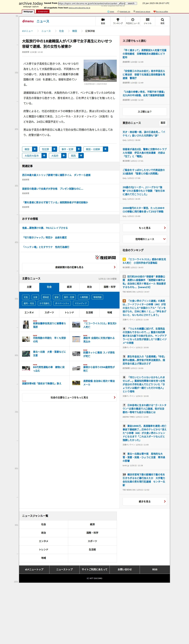Open the 西日本最大級ストリップ劇場 related article
This screenshot has height=644, width=189.
[x=56, y=175]
